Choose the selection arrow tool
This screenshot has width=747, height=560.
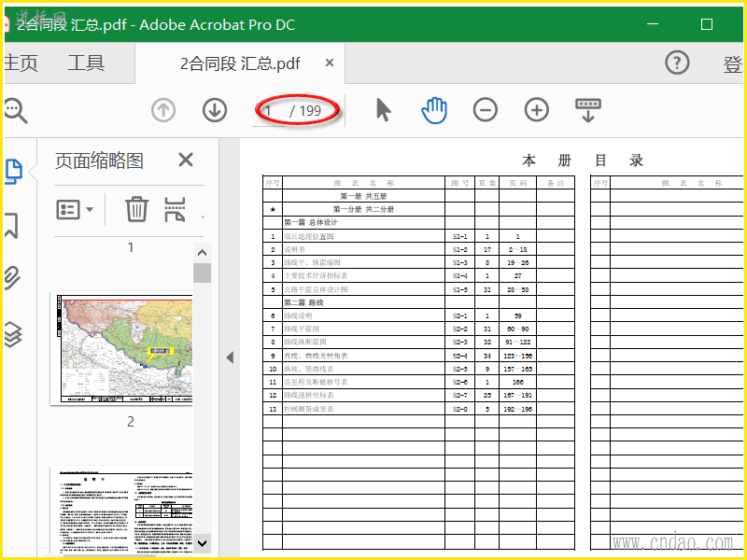(384, 110)
